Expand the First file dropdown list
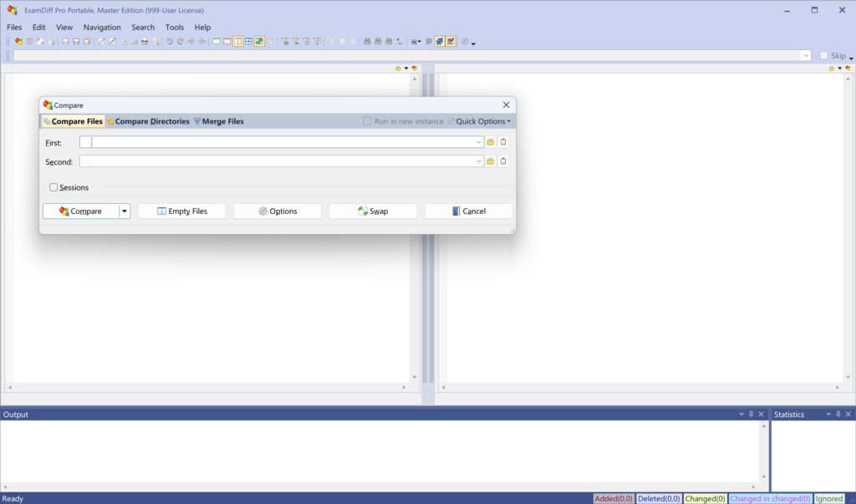This screenshot has height=504, width=856. point(479,142)
